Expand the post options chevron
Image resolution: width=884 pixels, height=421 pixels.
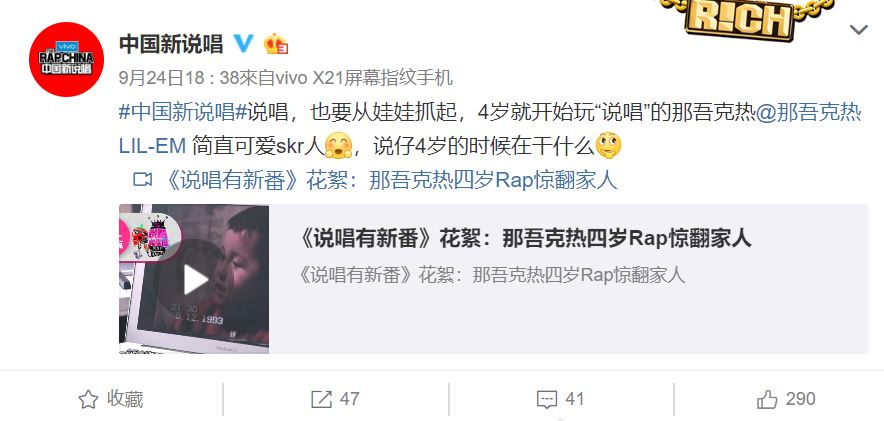[x=859, y=29]
